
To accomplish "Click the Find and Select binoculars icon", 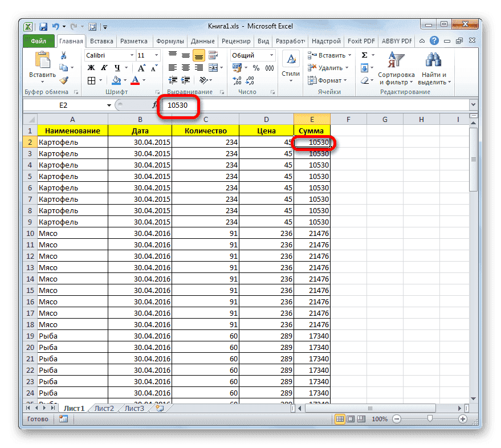I will [x=433, y=60].
